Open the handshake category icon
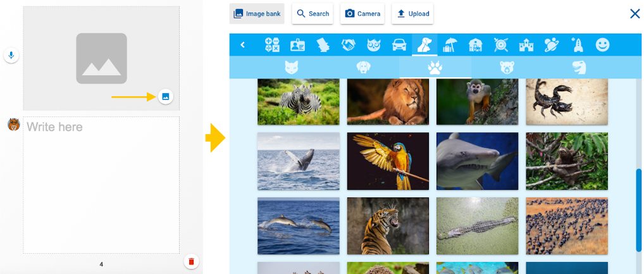Viewport: 644px width, 274px height. [349, 45]
